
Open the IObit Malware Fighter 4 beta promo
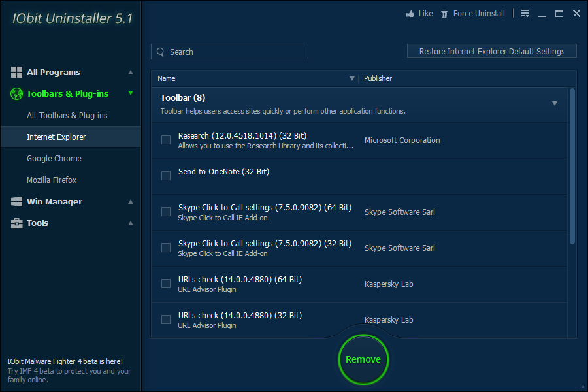(69, 370)
